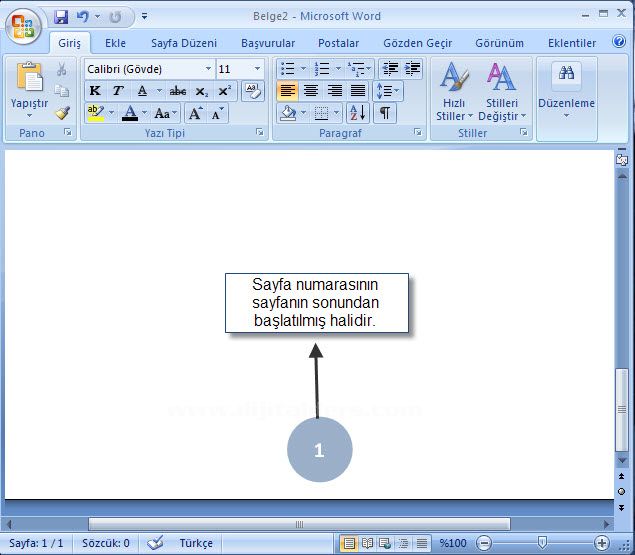Zoom out with the minus button
635x555 pixels.
coord(484,543)
